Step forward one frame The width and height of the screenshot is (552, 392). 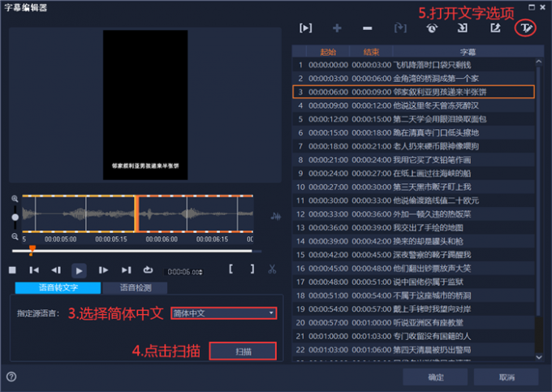click(103, 270)
